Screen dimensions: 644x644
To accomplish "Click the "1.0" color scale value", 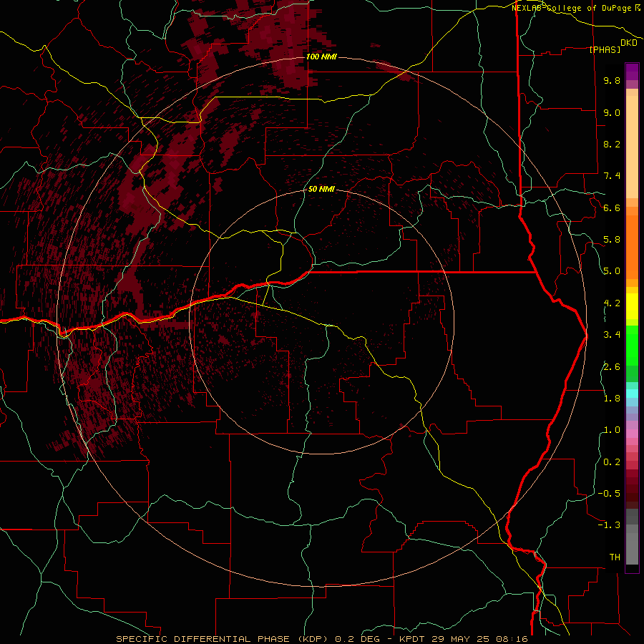I will [x=612, y=430].
